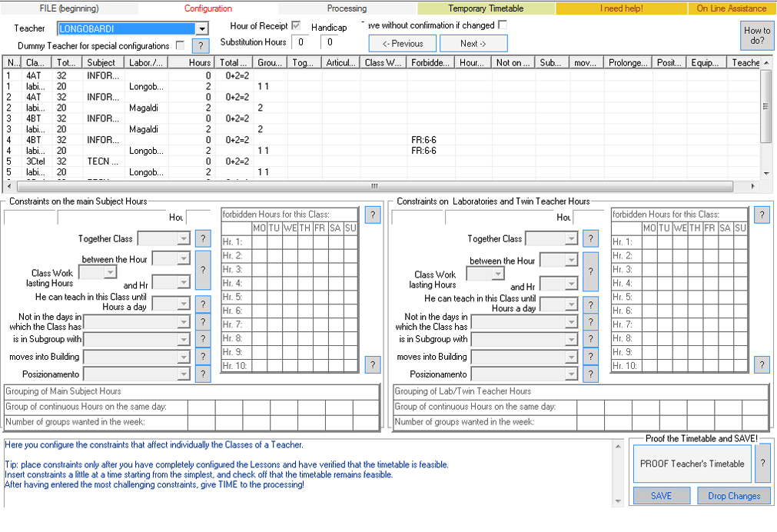Click the Subject column header
The height and width of the screenshot is (532, 777).
point(104,62)
